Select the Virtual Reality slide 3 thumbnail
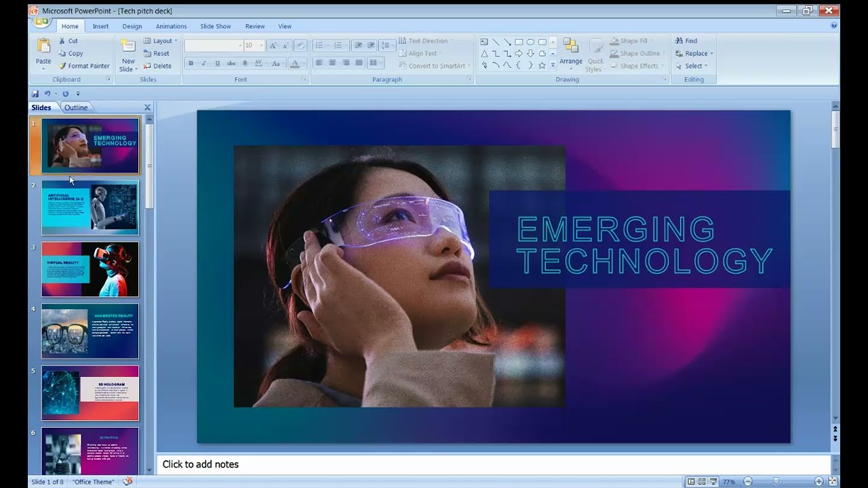 pyautogui.click(x=90, y=269)
